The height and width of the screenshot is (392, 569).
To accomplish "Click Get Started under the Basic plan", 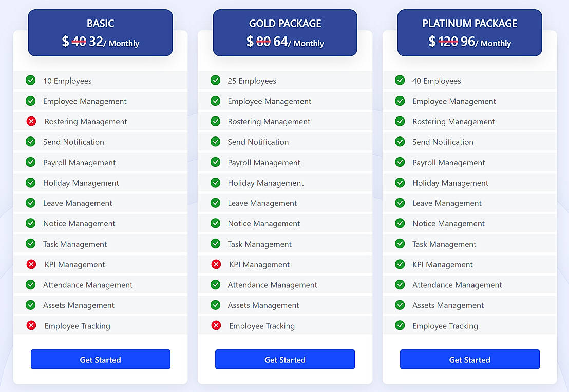I will tap(101, 359).
